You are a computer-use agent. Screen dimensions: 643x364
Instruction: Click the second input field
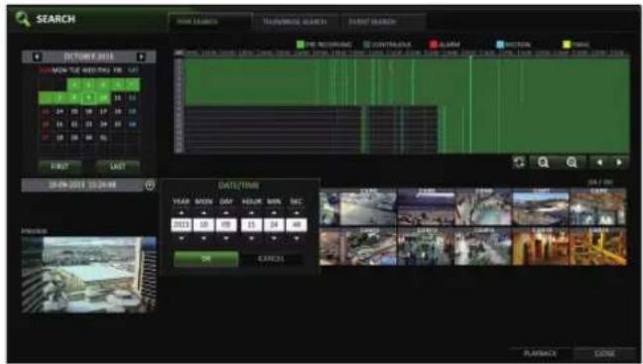297,225
